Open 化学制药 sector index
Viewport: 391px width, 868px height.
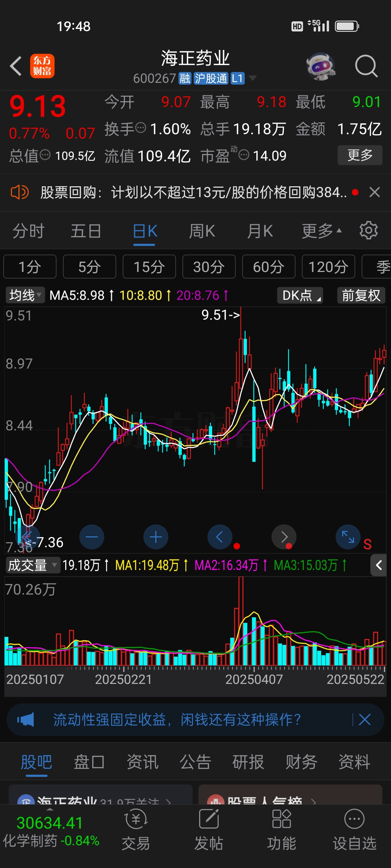[x=51, y=832]
